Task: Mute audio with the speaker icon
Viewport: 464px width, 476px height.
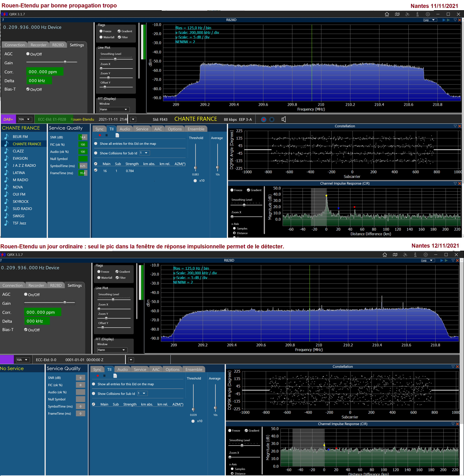Action: (x=283, y=119)
